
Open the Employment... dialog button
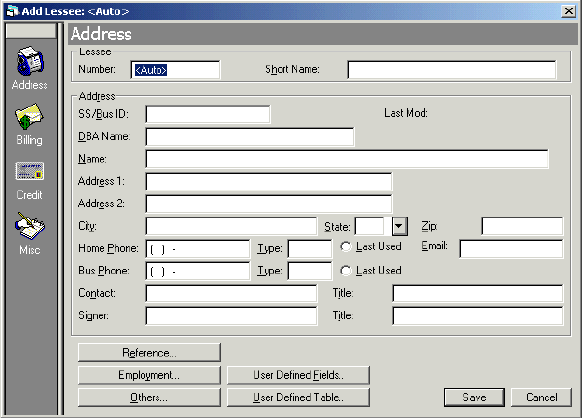tap(149, 375)
